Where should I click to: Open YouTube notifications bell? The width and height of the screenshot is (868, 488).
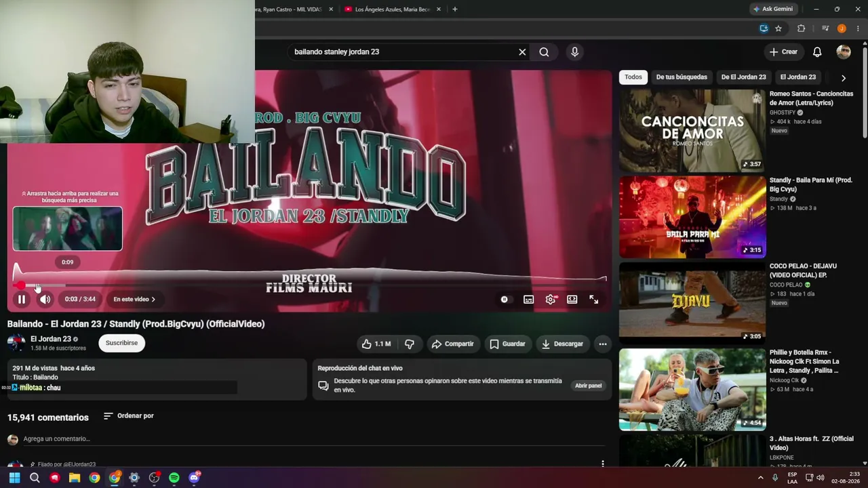pos(817,52)
